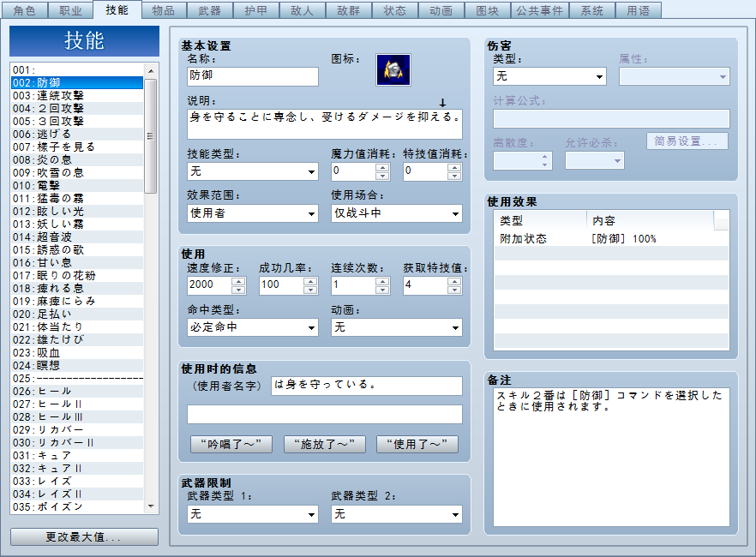Click the skill icon image for 防御
756x557 pixels.
click(393, 70)
